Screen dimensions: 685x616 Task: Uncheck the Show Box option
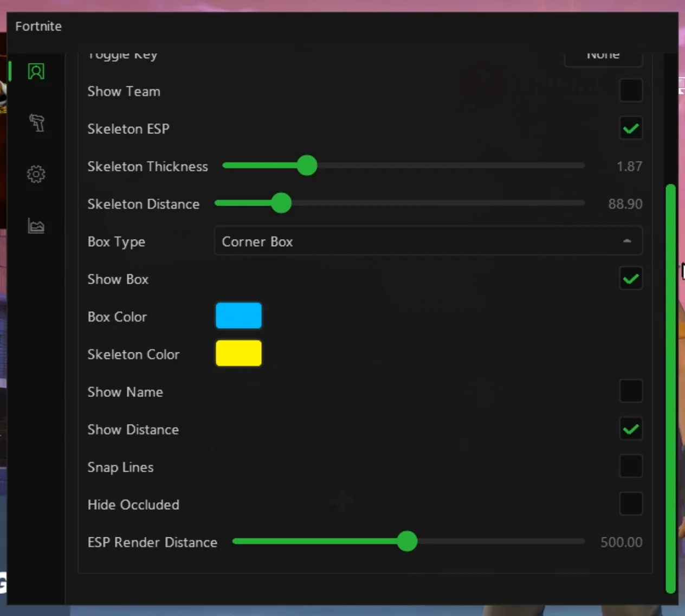coord(631,279)
